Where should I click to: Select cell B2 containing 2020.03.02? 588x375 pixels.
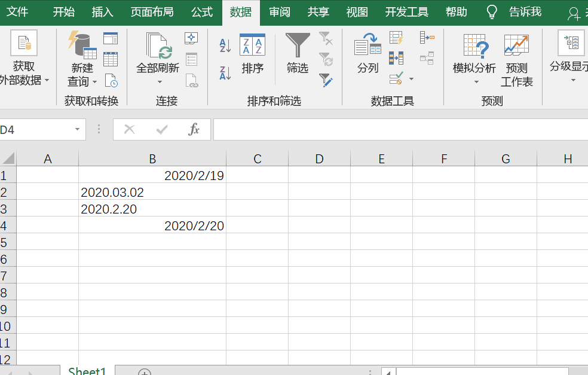[152, 193]
